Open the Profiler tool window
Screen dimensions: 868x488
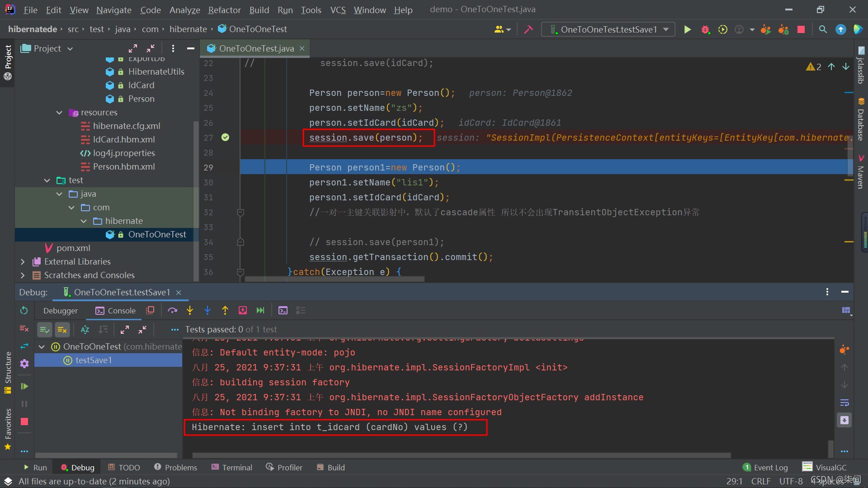coord(284,467)
